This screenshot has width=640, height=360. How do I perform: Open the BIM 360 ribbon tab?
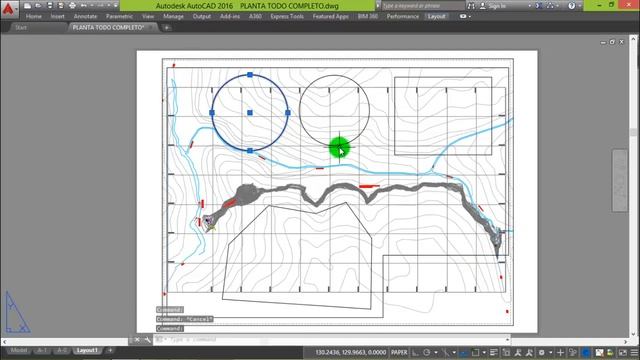coord(367,16)
